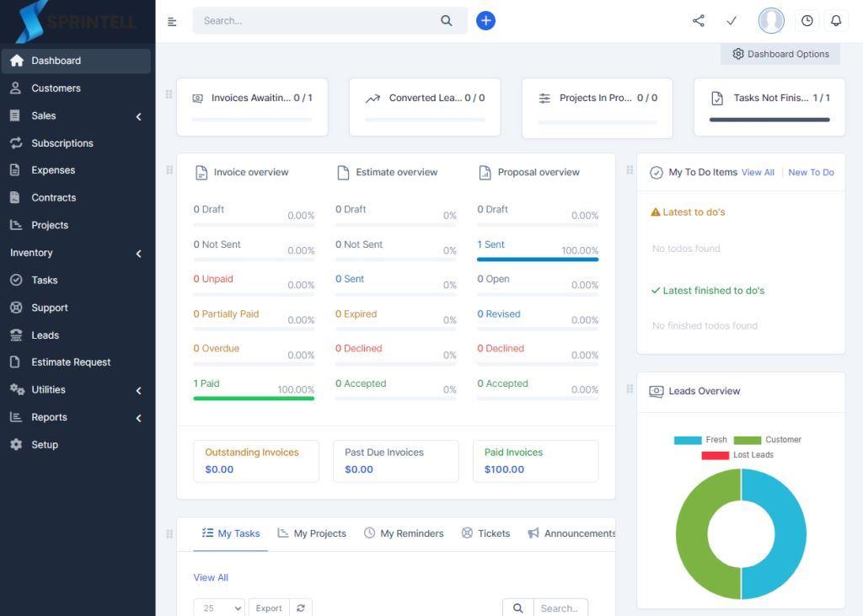This screenshot has width=863, height=616.
Task: Switch to the Tickets tab
Action: pyautogui.click(x=485, y=533)
